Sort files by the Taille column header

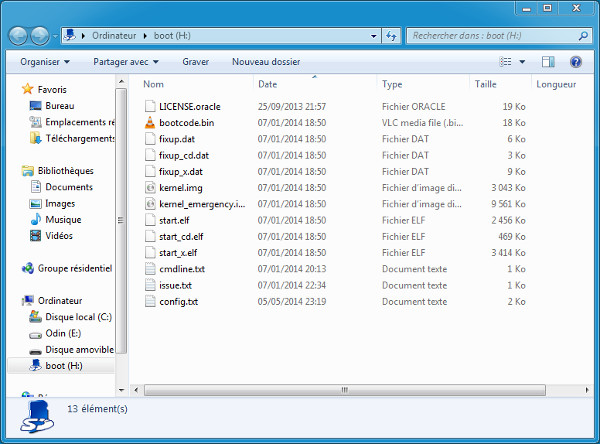coord(486,85)
